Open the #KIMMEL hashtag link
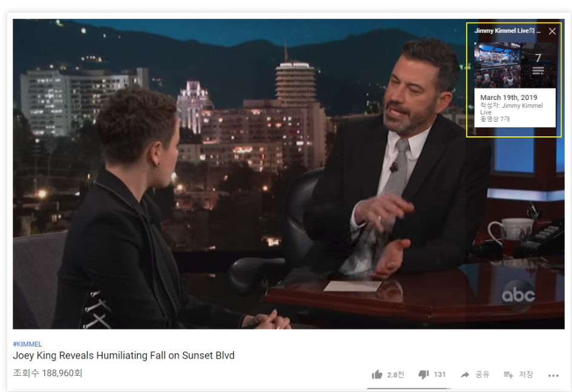The image size is (572, 392). tap(27, 344)
